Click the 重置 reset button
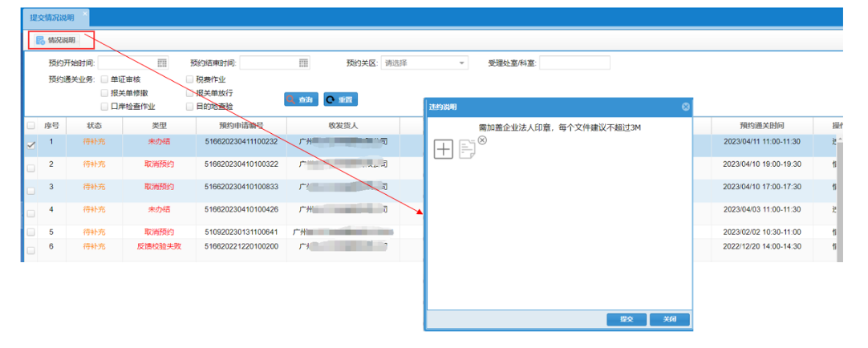This screenshot has width=868, height=348. point(340,99)
